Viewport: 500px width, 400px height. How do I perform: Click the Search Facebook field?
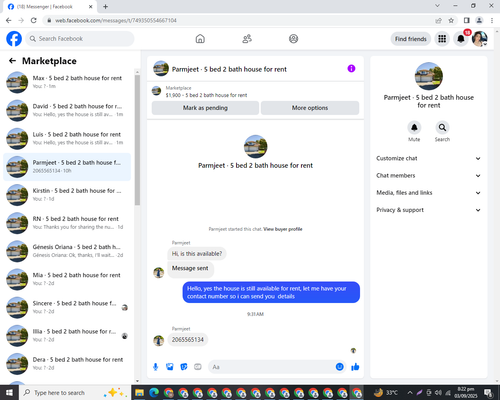(x=80, y=39)
